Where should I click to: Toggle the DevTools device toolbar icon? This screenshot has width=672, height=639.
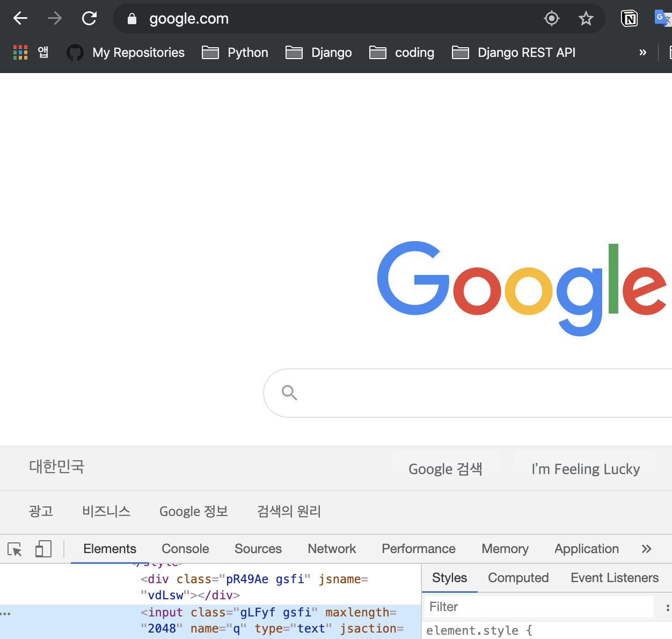coord(43,549)
